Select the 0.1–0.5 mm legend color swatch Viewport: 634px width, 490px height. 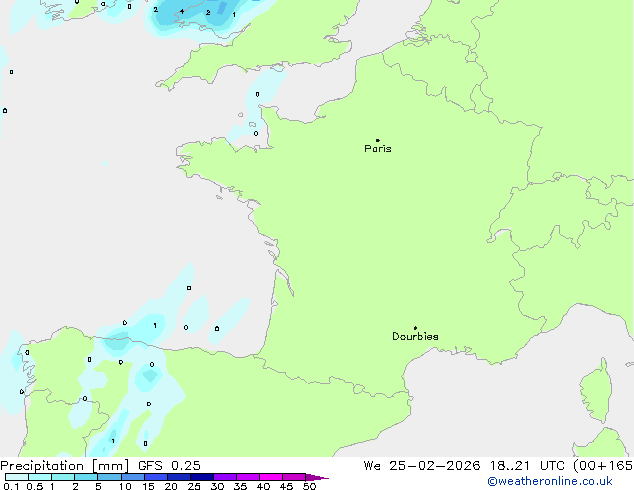pos(17,477)
